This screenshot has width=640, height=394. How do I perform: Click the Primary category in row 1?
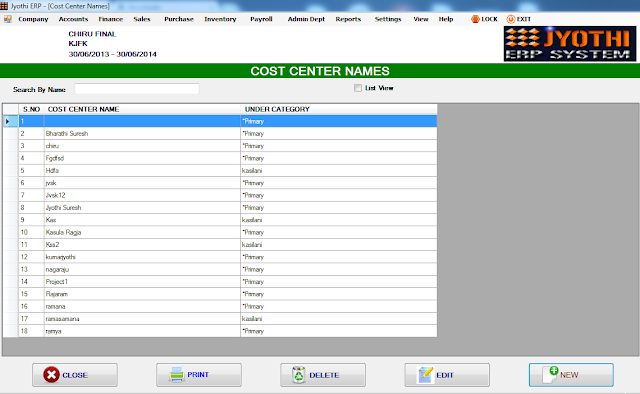tap(253, 121)
